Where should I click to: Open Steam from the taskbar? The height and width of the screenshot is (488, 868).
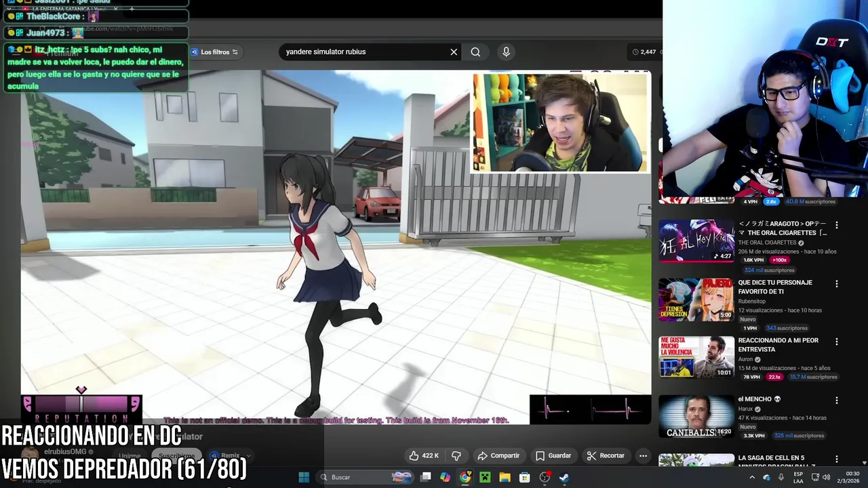pyautogui.click(x=564, y=477)
